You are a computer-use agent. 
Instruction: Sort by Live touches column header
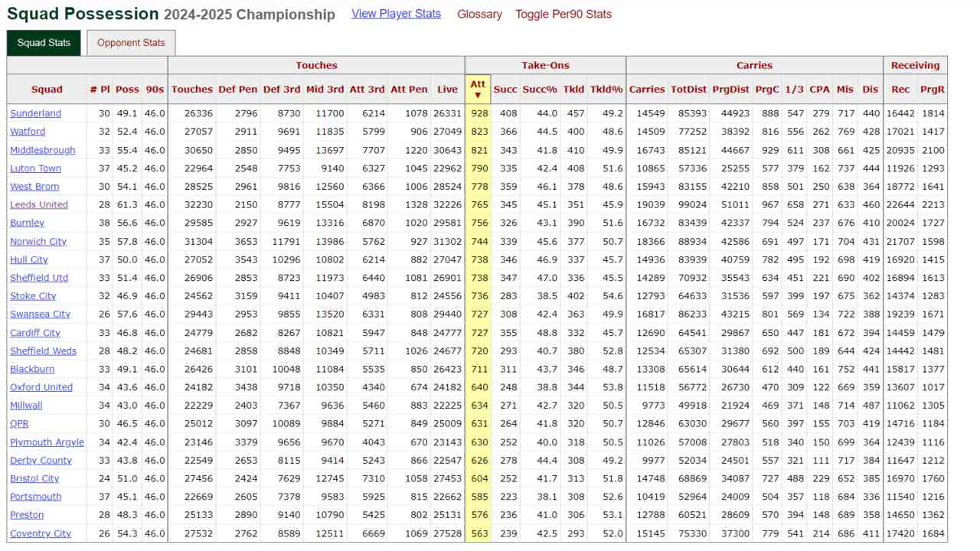click(448, 90)
